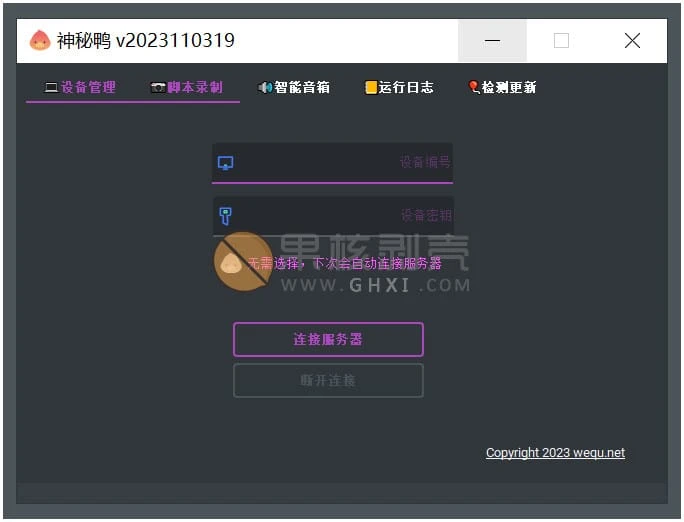Click the red pin icon beside 检测更新
This screenshot has width=684, height=522.
(x=474, y=88)
